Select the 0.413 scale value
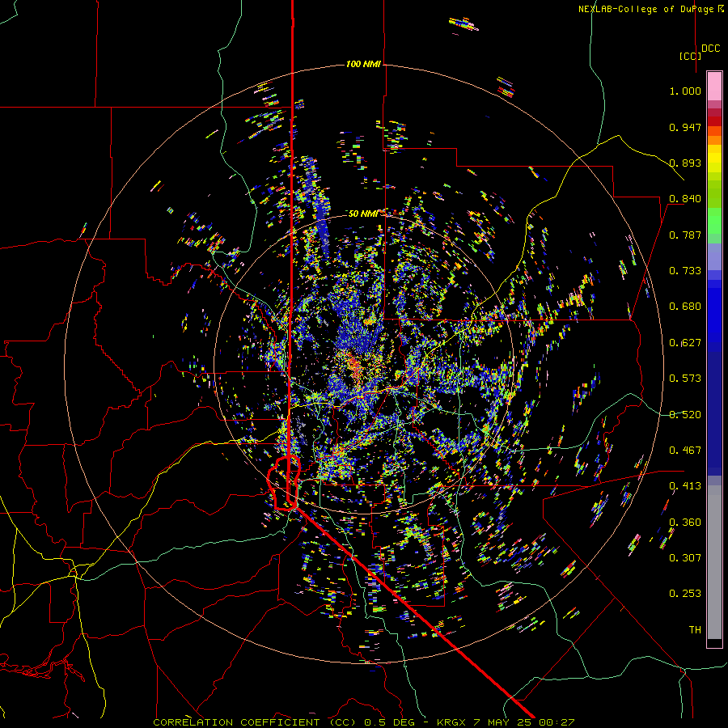Screen dimensions: 728x728 pyautogui.click(x=685, y=486)
